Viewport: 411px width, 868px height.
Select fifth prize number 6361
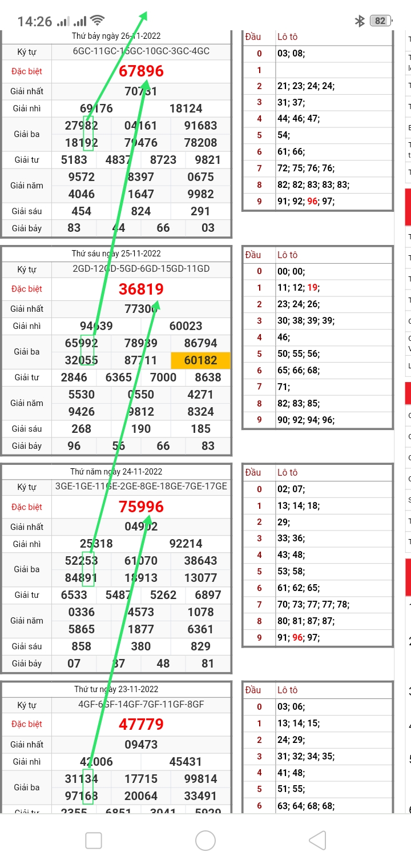(200, 629)
